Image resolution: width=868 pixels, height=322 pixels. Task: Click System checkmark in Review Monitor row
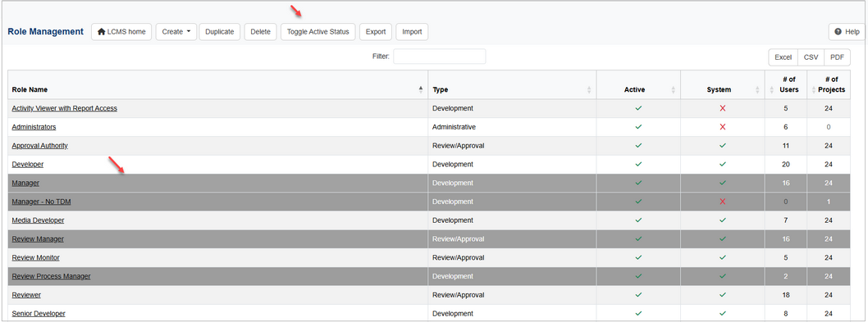(723, 258)
